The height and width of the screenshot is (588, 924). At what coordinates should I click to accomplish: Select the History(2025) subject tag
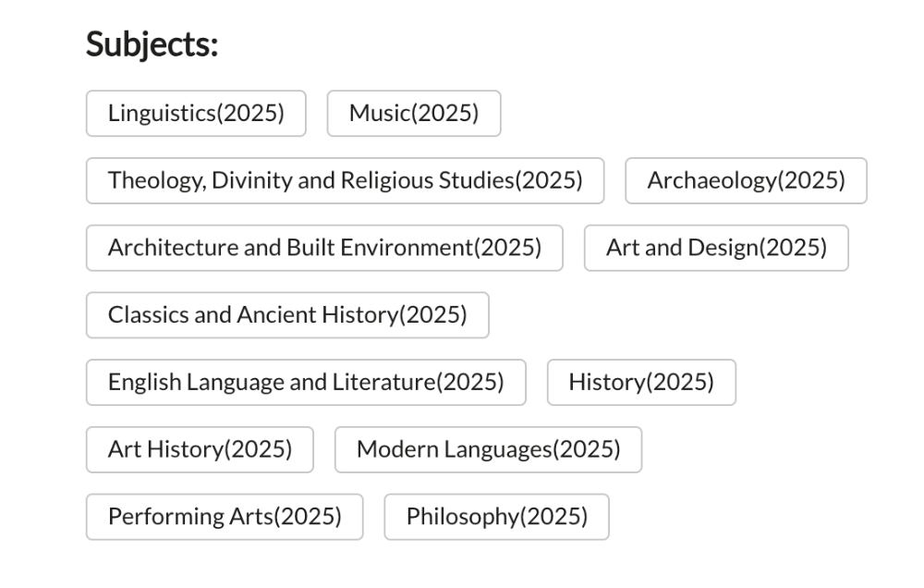(x=641, y=383)
